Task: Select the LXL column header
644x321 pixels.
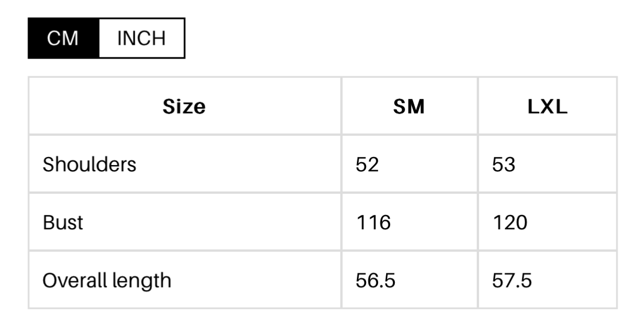Action: (548, 107)
